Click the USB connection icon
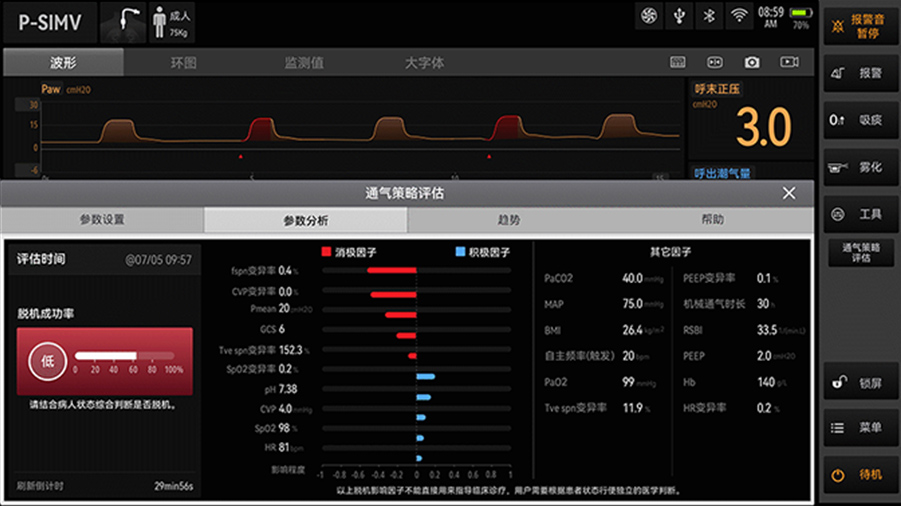Image resolution: width=901 pixels, height=506 pixels. click(679, 16)
